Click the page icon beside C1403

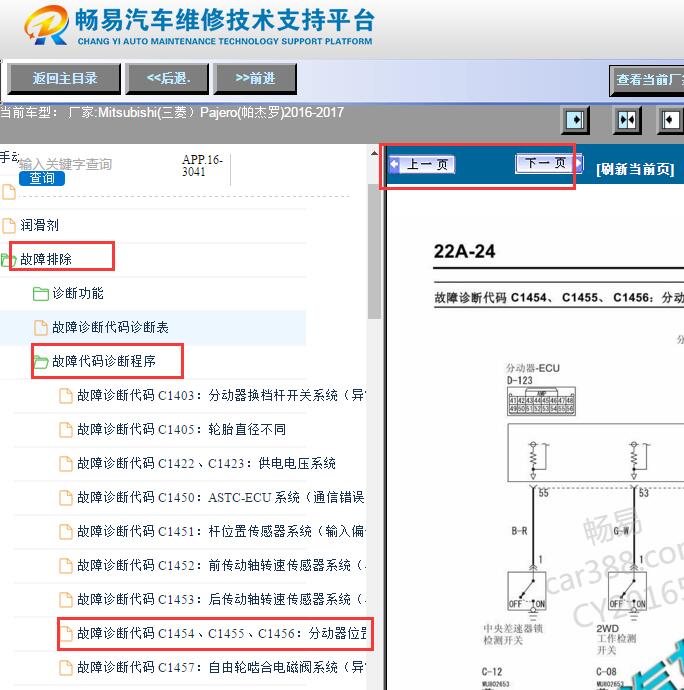coord(66,396)
